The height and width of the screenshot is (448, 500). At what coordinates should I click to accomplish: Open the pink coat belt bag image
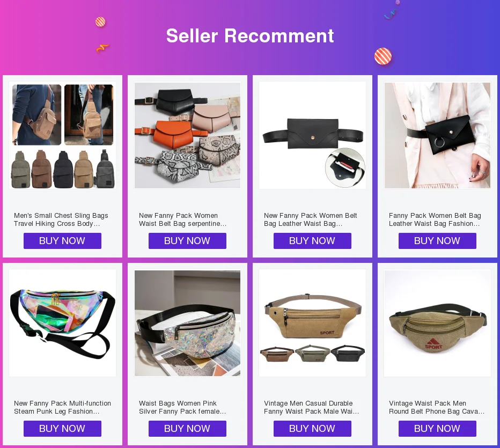point(438,136)
